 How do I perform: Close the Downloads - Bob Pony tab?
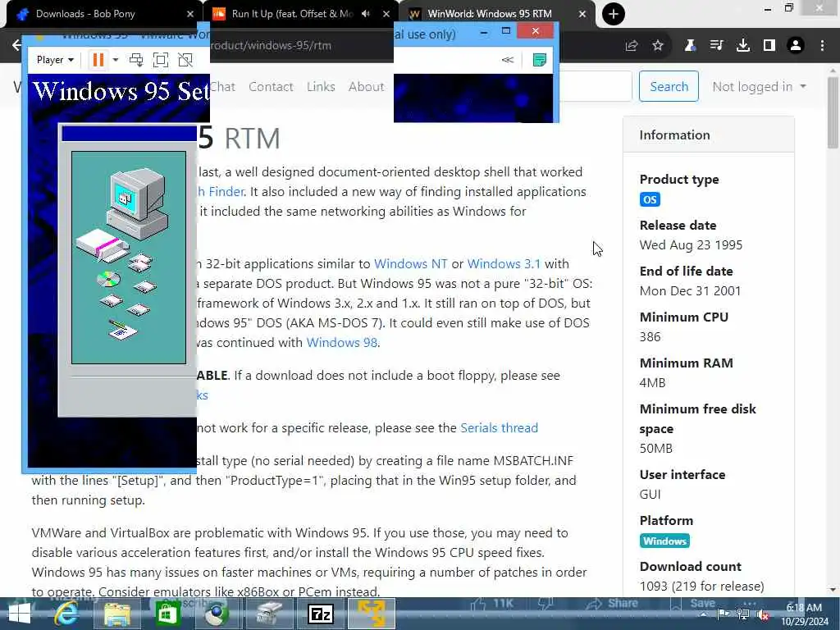tap(190, 14)
